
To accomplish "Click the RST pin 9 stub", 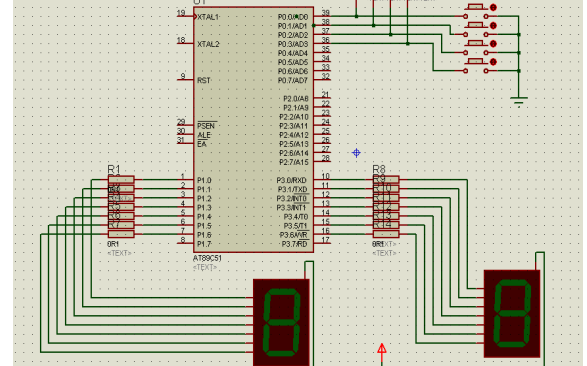I will click(185, 80).
